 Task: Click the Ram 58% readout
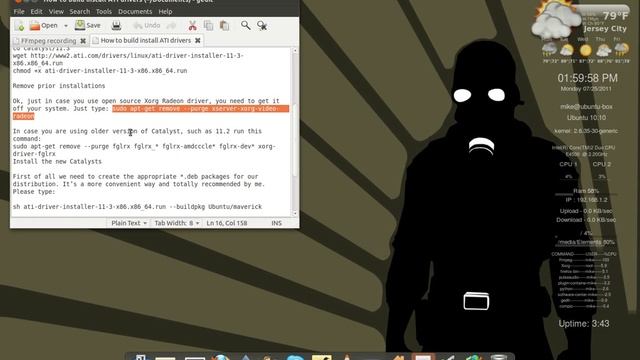[586, 191]
